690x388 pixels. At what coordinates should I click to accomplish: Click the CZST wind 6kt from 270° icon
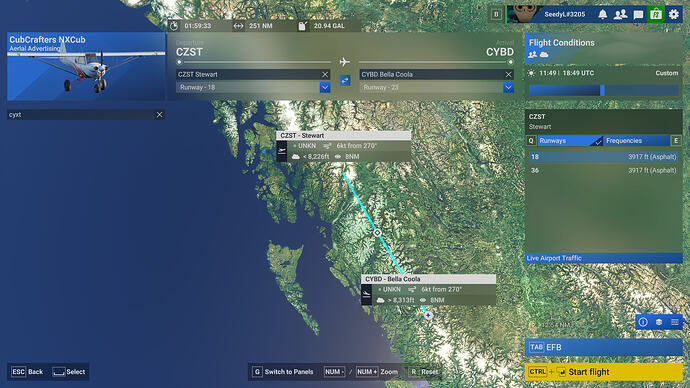(327, 146)
